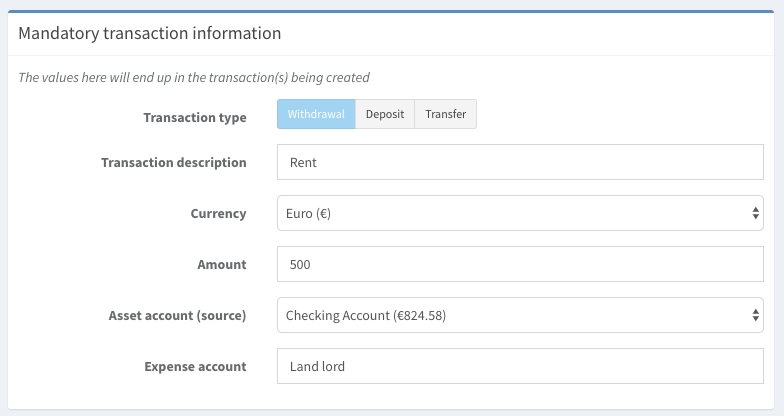Open the Asset account (source) dropdown

click(520, 315)
